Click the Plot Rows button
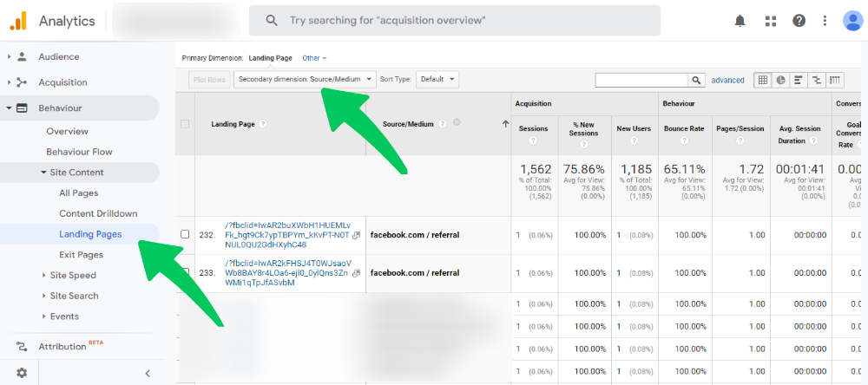This screenshot has height=385, width=868. 209,80
